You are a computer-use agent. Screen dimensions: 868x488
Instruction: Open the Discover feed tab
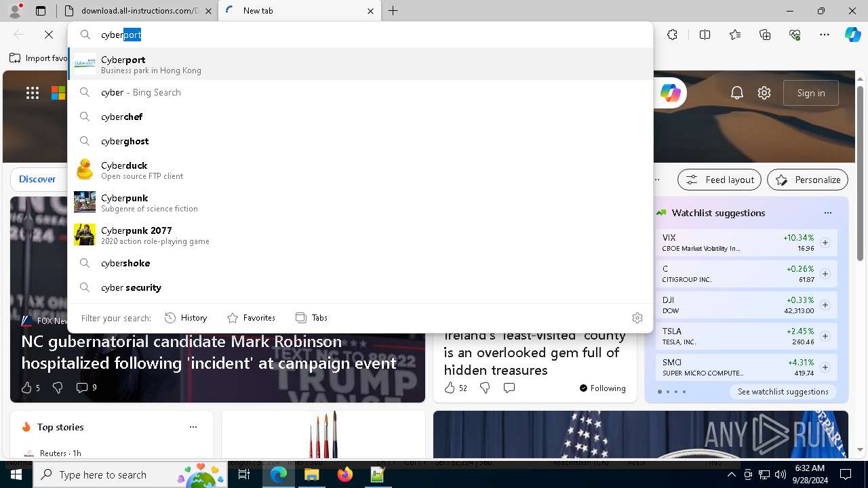pyautogui.click(x=37, y=179)
